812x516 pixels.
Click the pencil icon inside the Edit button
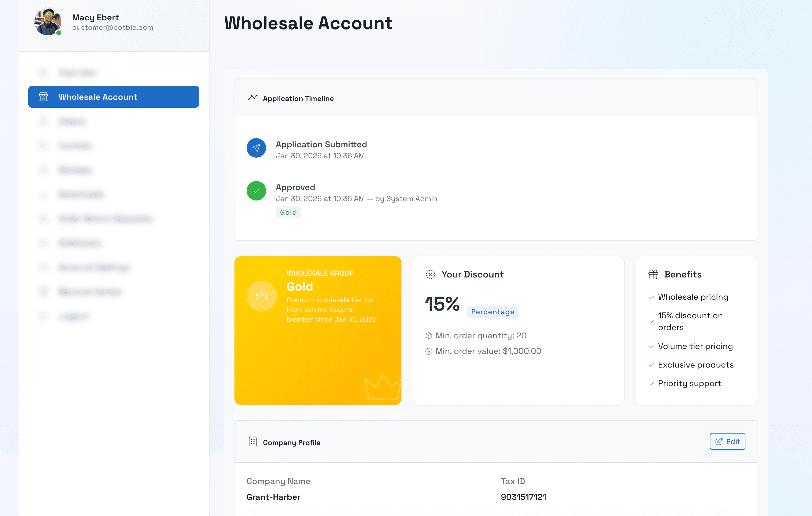click(719, 441)
